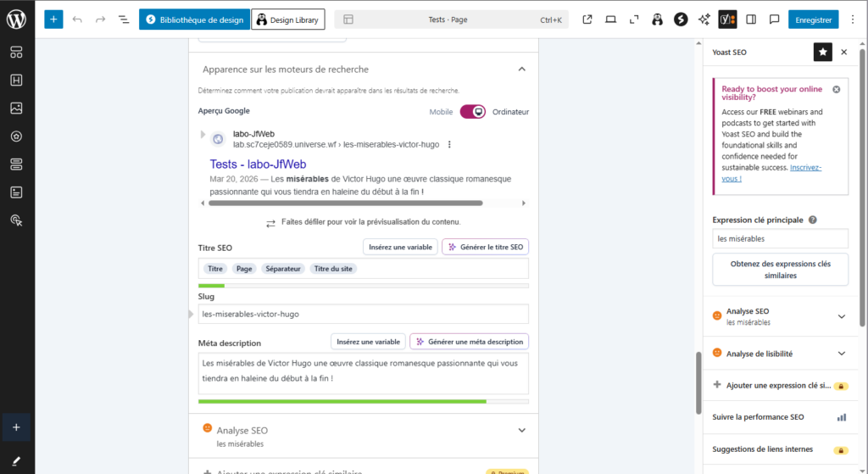The image size is (868, 474).
Task: Undo the last change
Action: (77, 20)
